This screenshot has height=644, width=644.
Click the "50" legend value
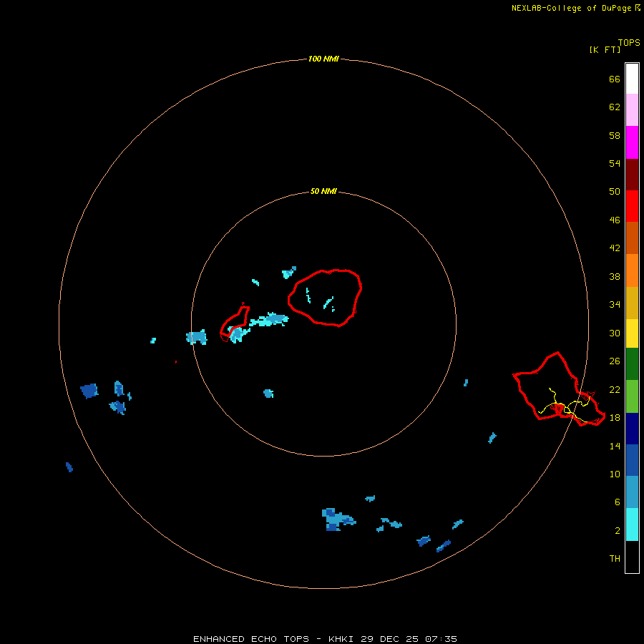pos(615,191)
